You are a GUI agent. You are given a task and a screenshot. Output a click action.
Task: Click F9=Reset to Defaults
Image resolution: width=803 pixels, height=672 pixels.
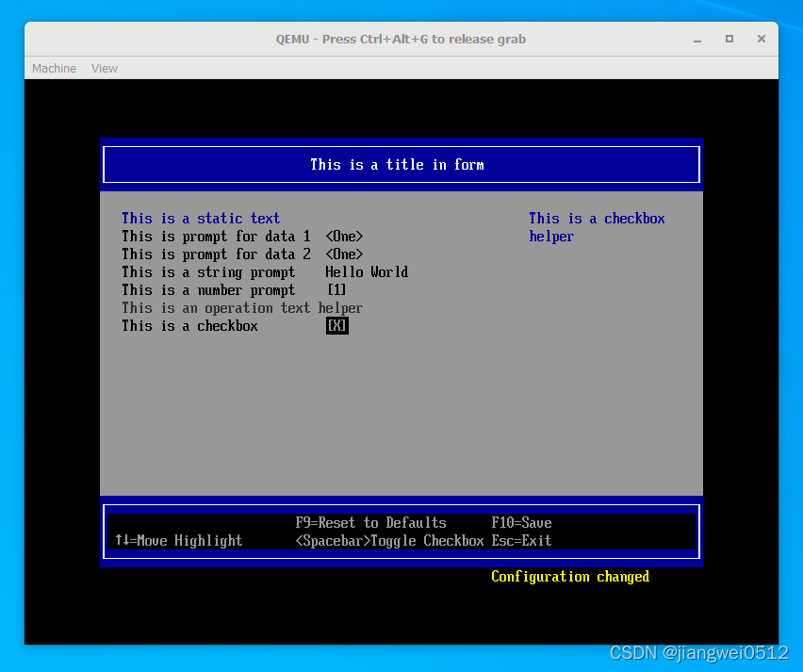pyautogui.click(x=370, y=523)
